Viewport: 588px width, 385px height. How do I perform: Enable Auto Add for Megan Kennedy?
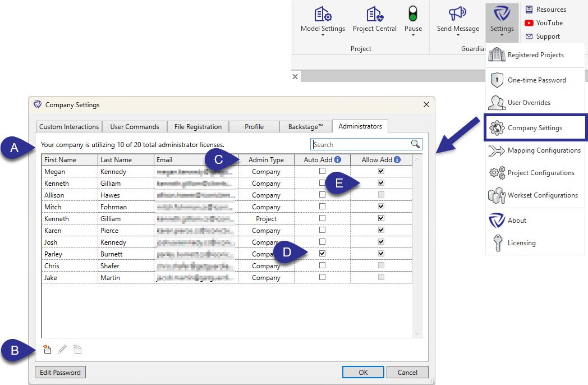pyautogui.click(x=321, y=171)
